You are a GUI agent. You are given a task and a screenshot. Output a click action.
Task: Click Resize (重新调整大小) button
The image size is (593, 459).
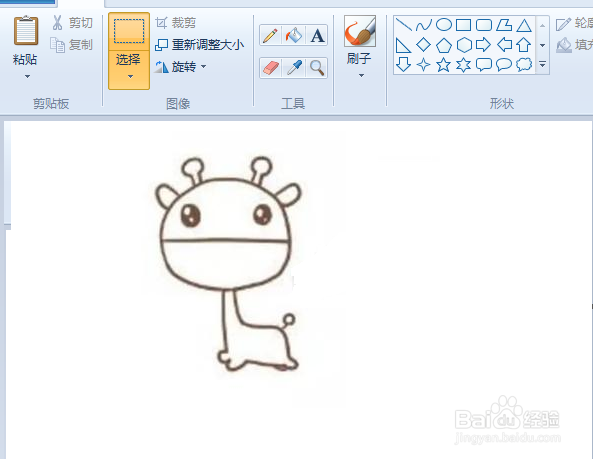pos(200,45)
